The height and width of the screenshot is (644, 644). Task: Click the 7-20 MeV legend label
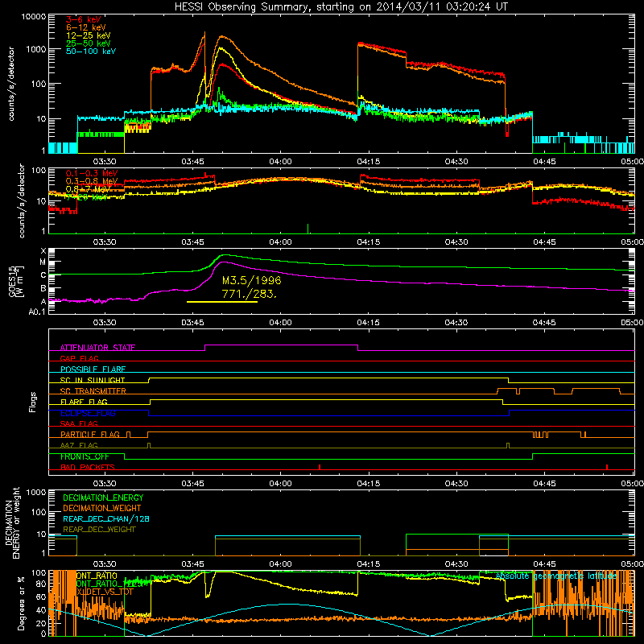86,197
